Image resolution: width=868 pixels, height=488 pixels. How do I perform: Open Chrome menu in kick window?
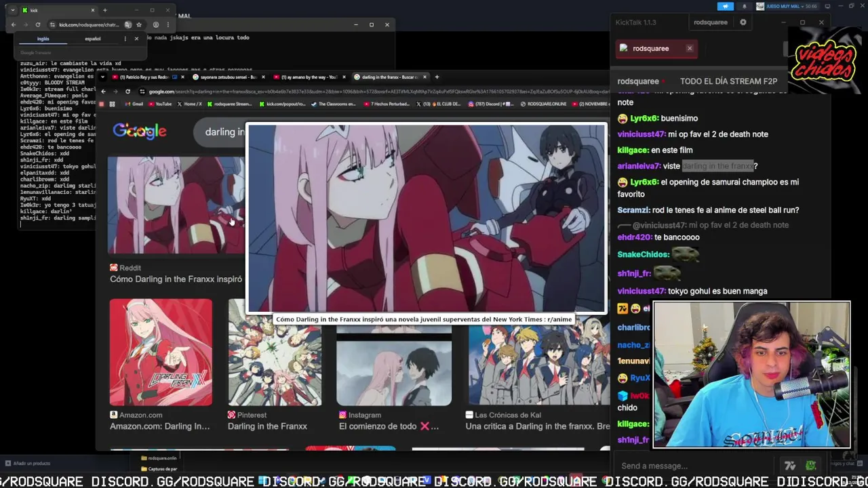click(x=167, y=24)
